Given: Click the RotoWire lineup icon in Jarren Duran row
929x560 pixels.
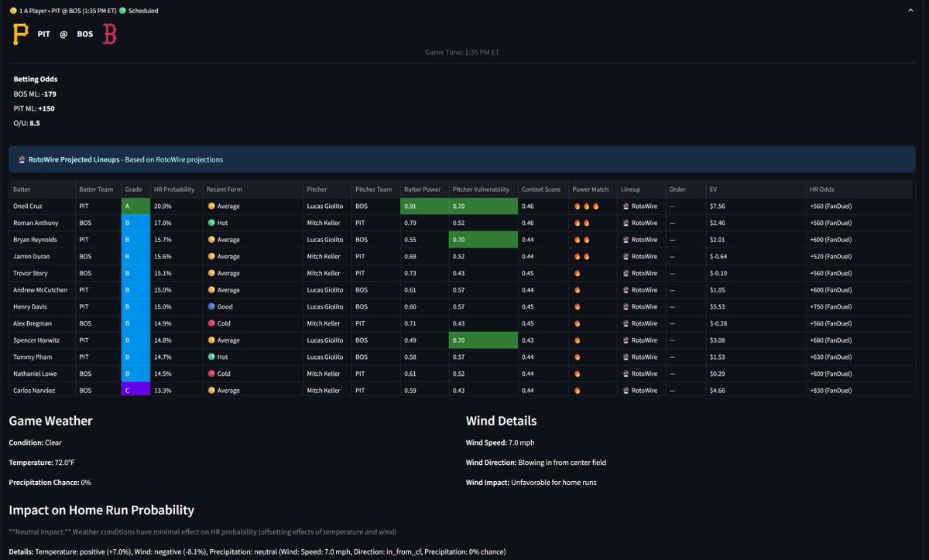Looking at the screenshot, I should pyautogui.click(x=625, y=257).
